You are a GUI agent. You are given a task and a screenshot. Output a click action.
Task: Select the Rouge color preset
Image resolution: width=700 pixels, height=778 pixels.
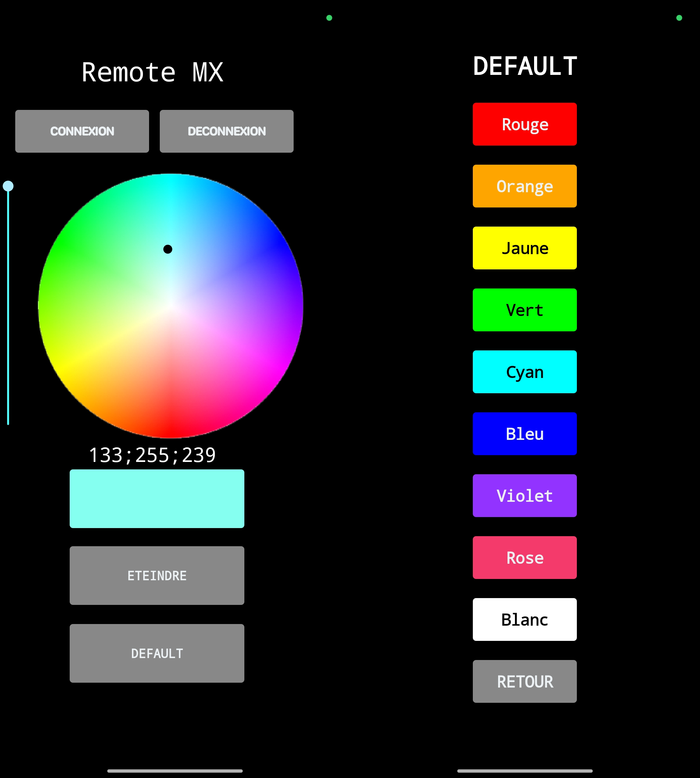tap(524, 124)
